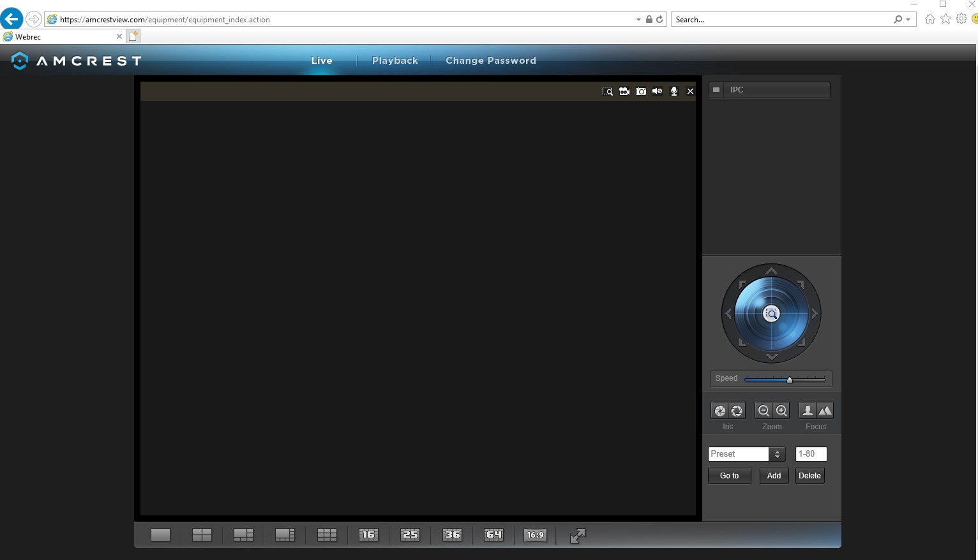The image size is (978, 560).
Task: Move camera up-right with PTZ corner
Action: [801, 284]
